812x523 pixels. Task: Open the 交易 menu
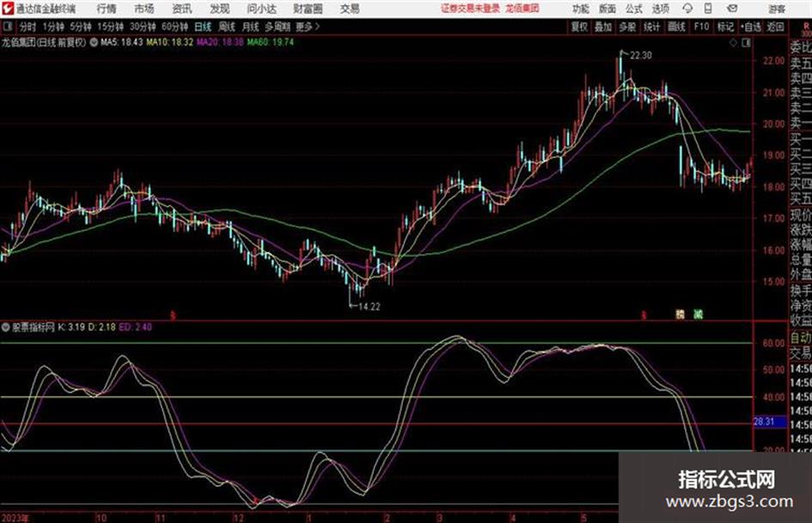(350, 9)
